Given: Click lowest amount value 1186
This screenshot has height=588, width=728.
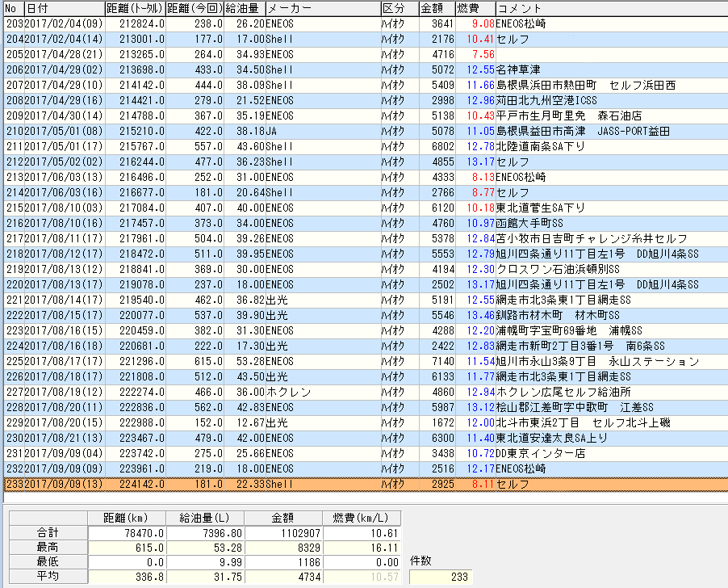Looking at the screenshot, I should click(283, 561).
